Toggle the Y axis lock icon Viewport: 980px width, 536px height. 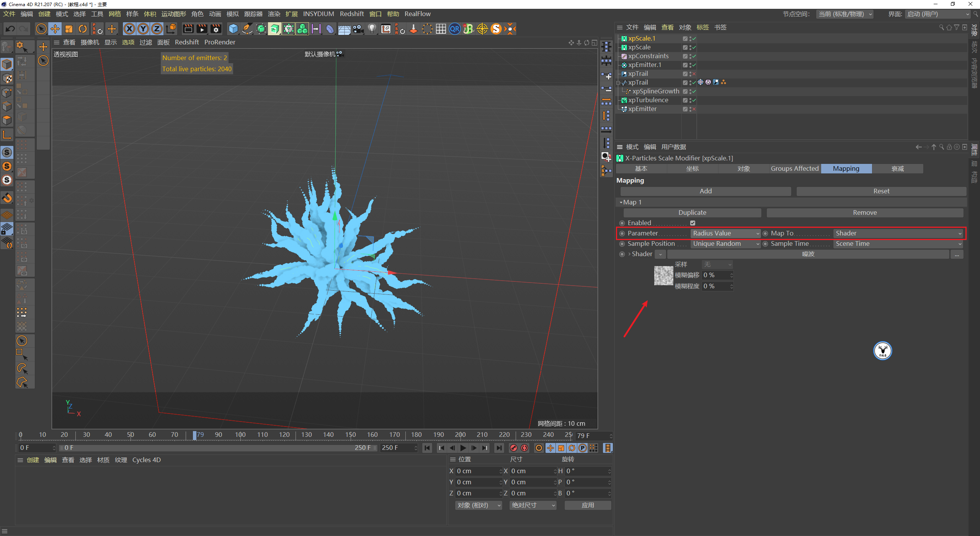click(x=143, y=29)
